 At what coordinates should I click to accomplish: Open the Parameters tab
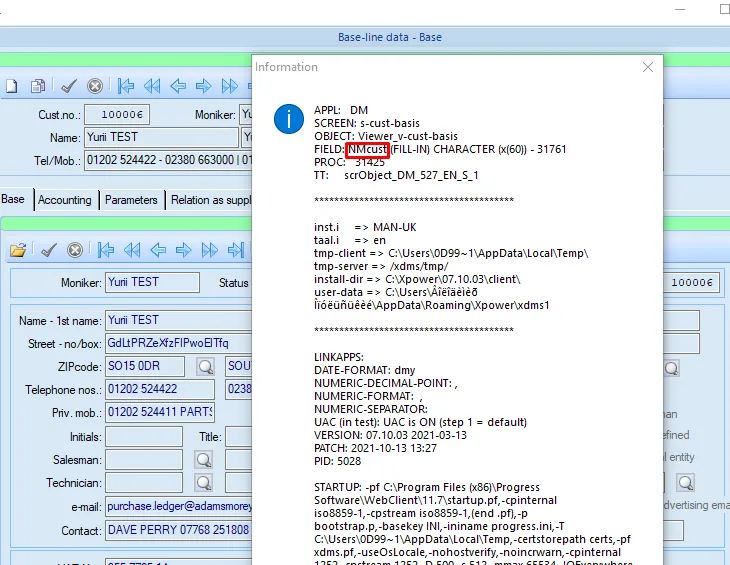[131, 200]
